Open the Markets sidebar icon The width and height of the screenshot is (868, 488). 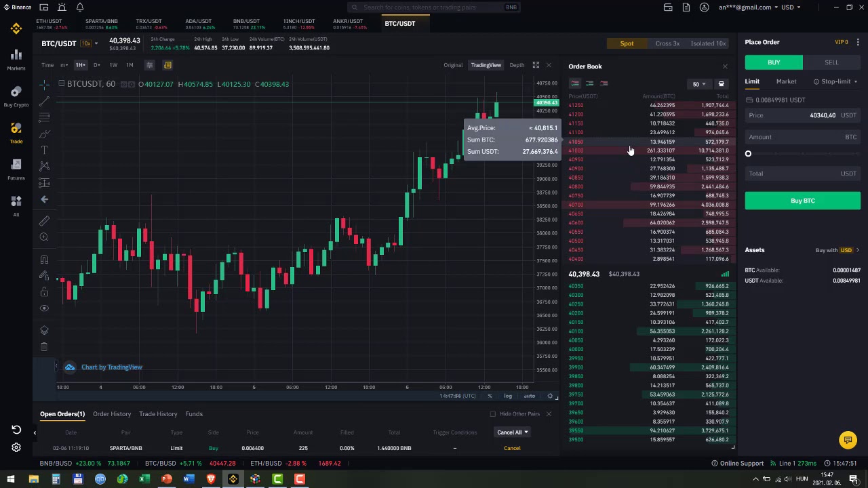point(16,58)
